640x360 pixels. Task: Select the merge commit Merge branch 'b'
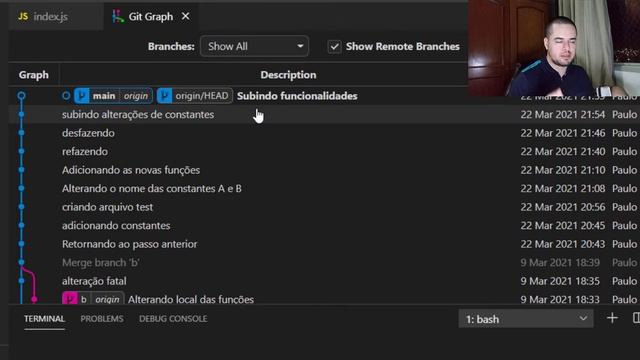[x=100, y=262]
